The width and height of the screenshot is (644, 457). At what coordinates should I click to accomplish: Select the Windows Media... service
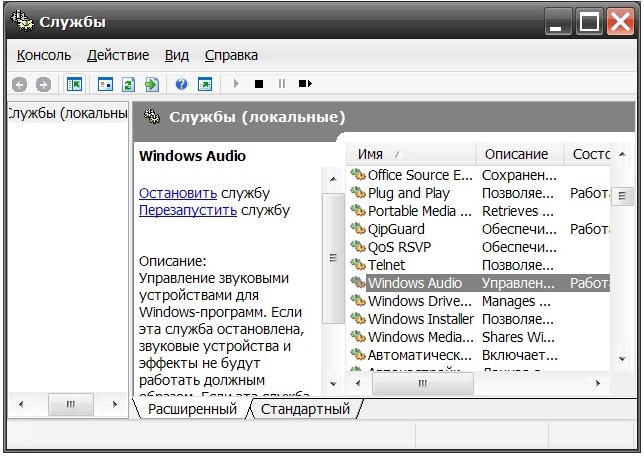pyautogui.click(x=479, y=337)
